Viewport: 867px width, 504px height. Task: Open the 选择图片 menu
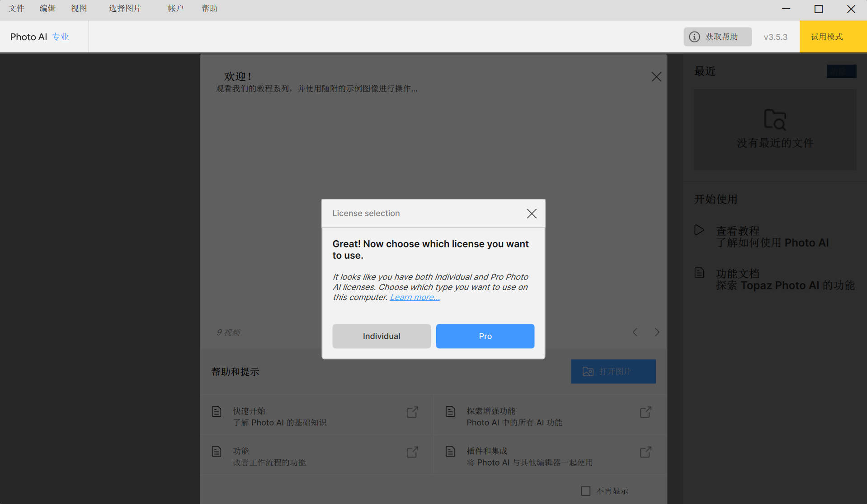pos(125,9)
